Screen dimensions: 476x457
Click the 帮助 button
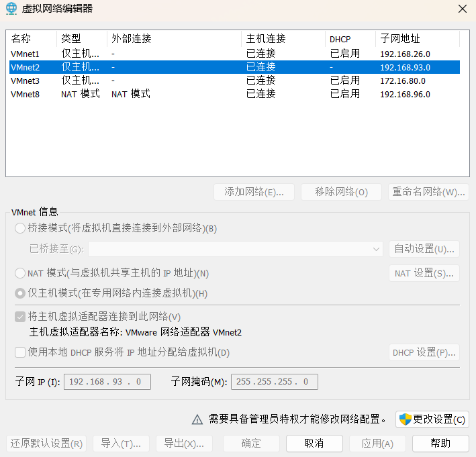[440, 444]
